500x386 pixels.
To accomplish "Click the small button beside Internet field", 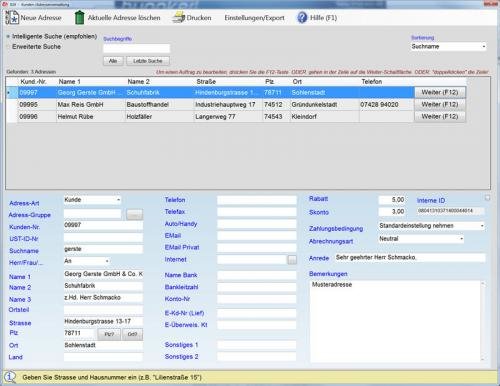I will click(292, 260).
